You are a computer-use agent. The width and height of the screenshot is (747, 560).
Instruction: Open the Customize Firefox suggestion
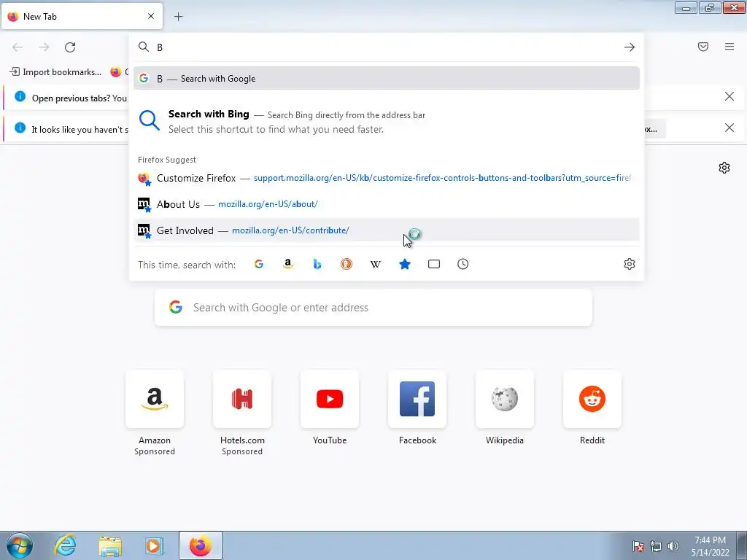click(387, 178)
